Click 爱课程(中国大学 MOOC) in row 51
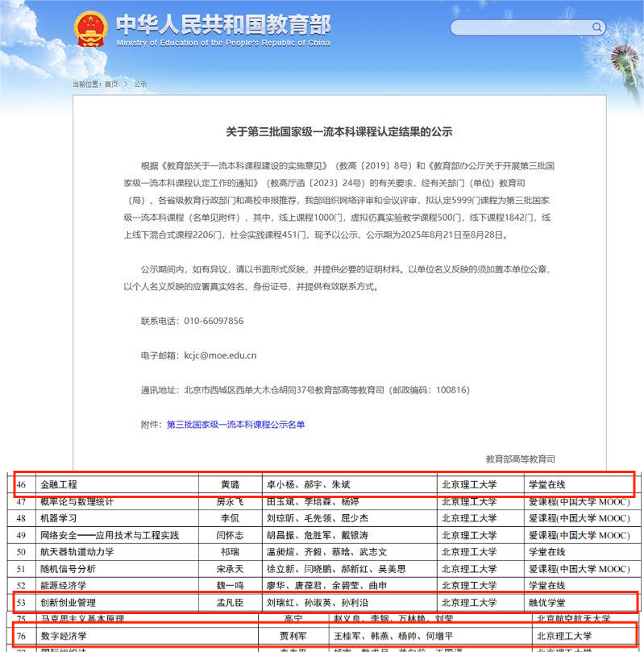The height and width of the screenshot is (652, 644). click(580, 569)
